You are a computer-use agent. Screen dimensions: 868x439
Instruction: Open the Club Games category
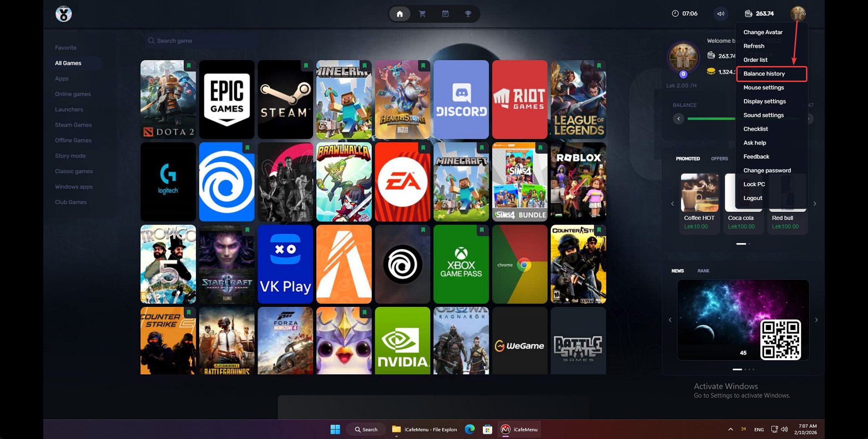click(x=71, y=202)
